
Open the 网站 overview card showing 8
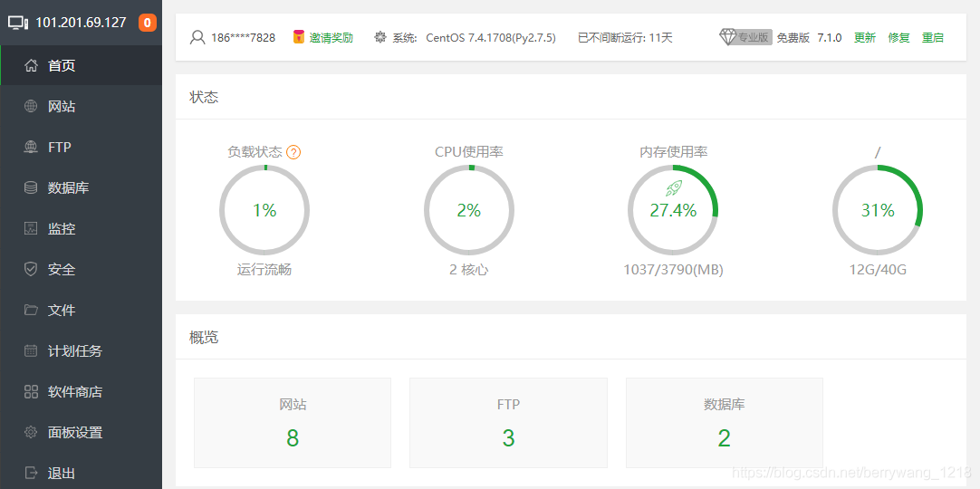click(x=293, y=423)
